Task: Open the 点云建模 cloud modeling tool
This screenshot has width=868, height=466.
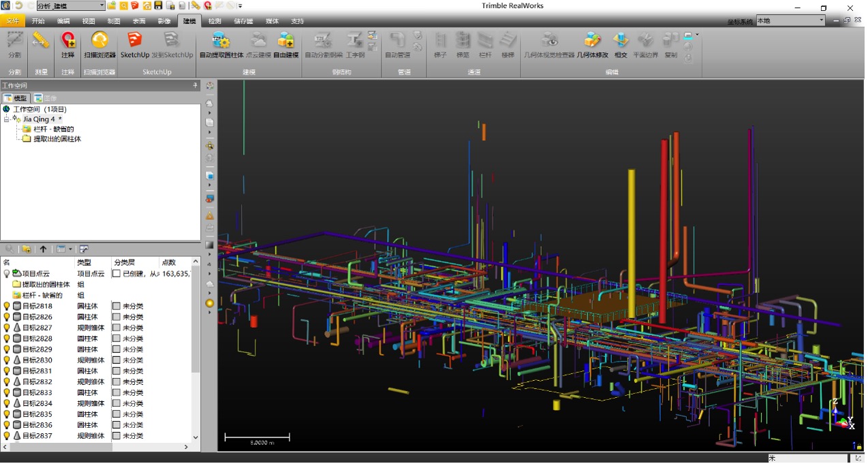Action: point(258,45)
